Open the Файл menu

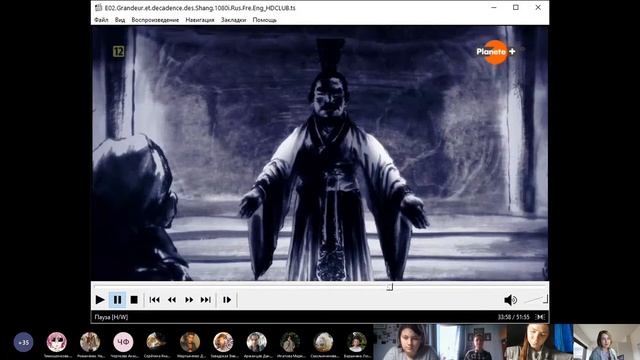click(101, 20)
